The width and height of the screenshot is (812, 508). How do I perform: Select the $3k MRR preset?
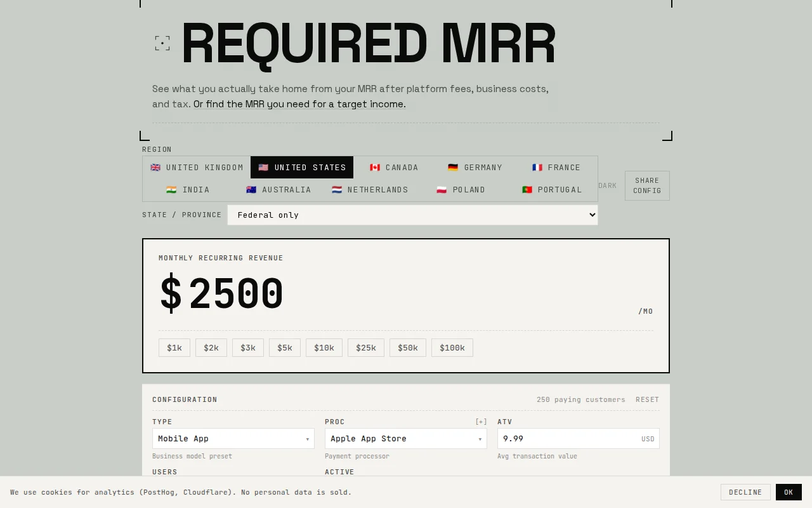pyautogui.click(x=248, y=348)
